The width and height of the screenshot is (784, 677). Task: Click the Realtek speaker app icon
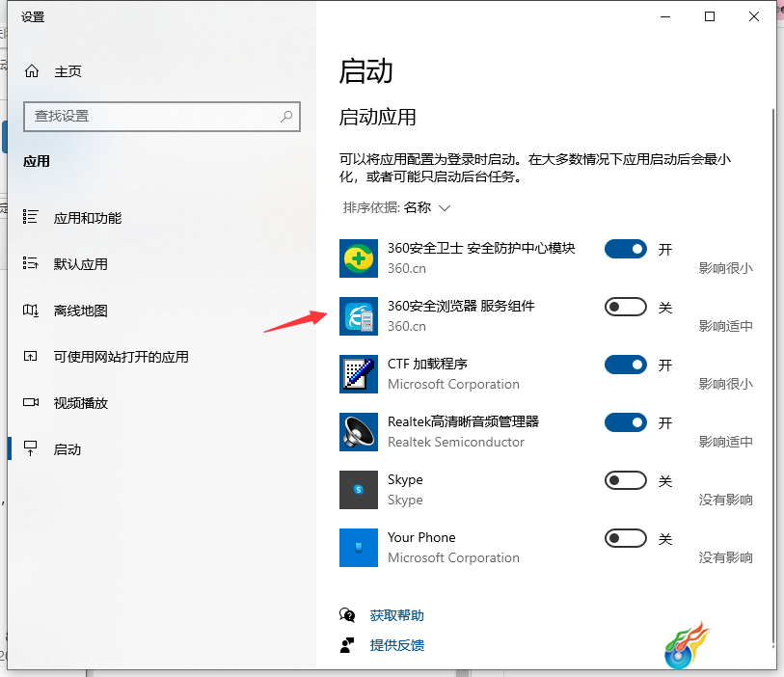359,432
